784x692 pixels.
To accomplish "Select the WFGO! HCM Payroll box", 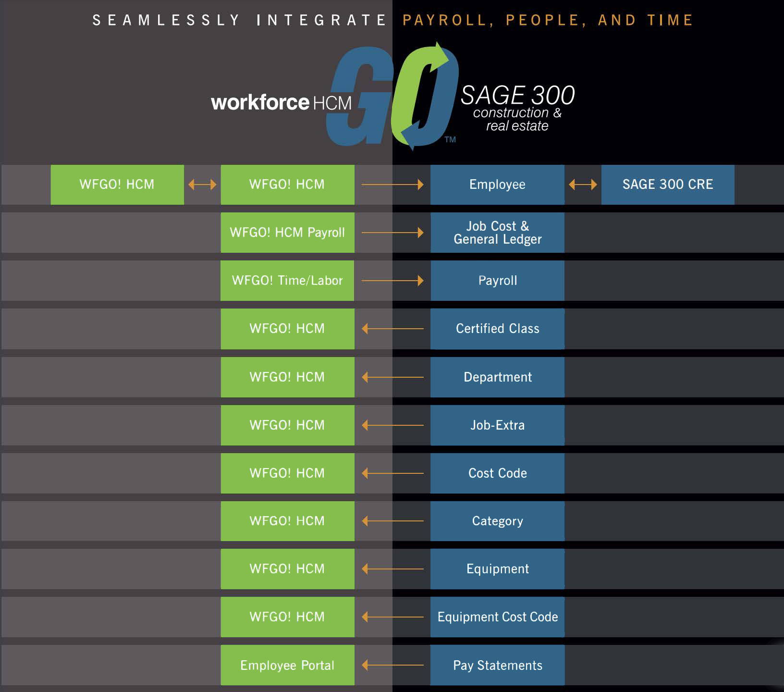I will 287,233.
